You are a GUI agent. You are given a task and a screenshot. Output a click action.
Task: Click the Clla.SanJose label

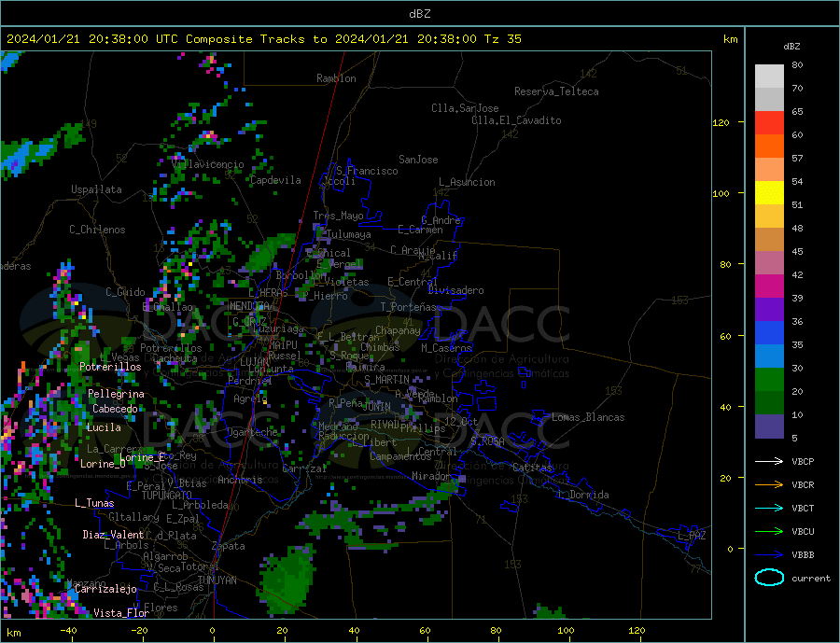[x=465, y=108]
